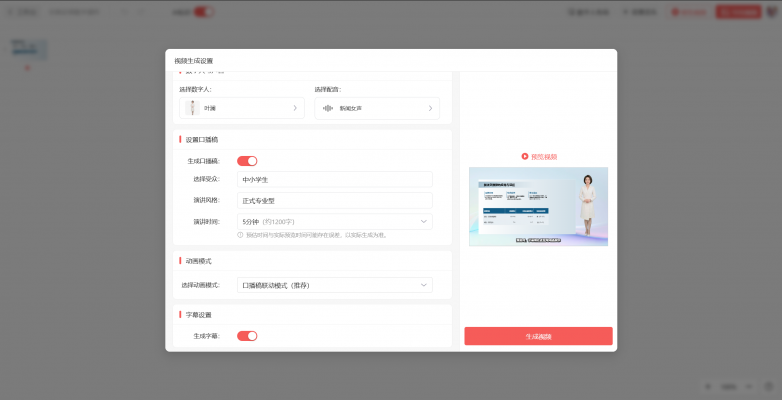Click the 选择受众 field containing 中小学生
782x400 pixels.
(x=334, y=180)
